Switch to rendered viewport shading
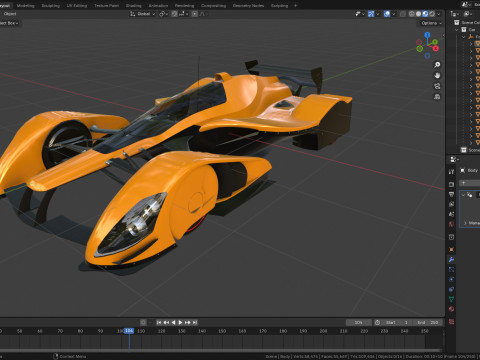This screenshot has height=360, width=480. [432, 14]
